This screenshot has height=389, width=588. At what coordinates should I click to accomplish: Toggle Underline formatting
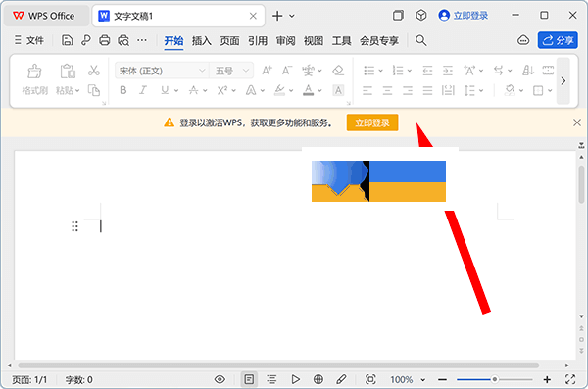click(165, 90)
